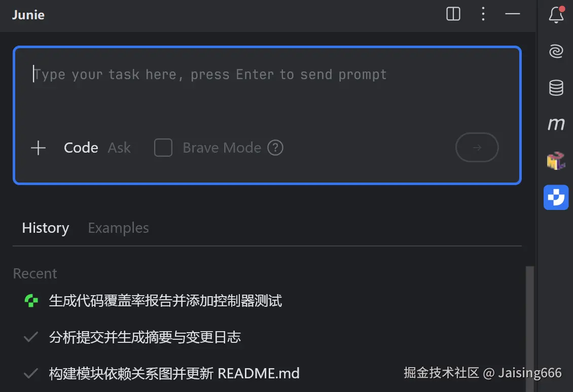Click the send prompt arrow button

coord(477,147)
